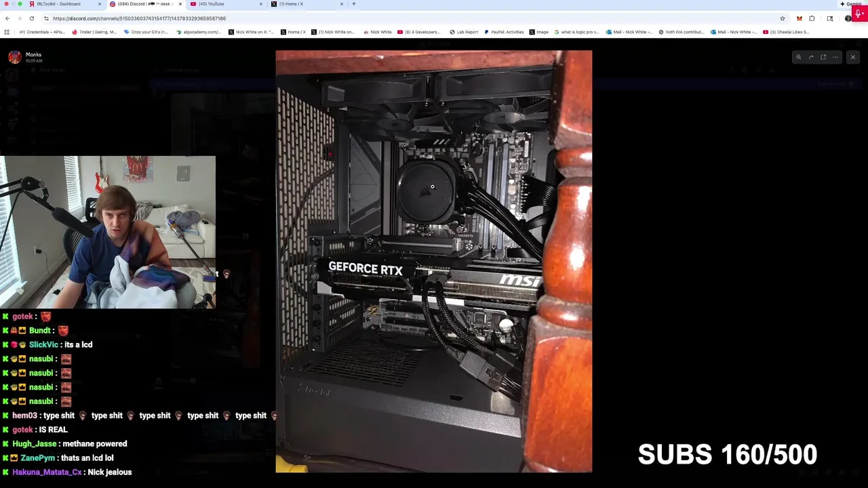
Task: Open the Credentials – APIs bookmark
Action: point(41,32)
